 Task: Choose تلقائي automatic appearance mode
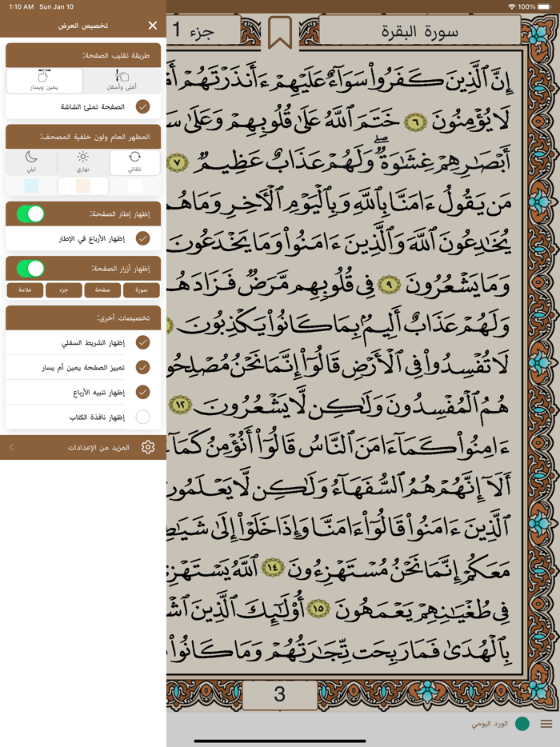click(x=135, y=162)
